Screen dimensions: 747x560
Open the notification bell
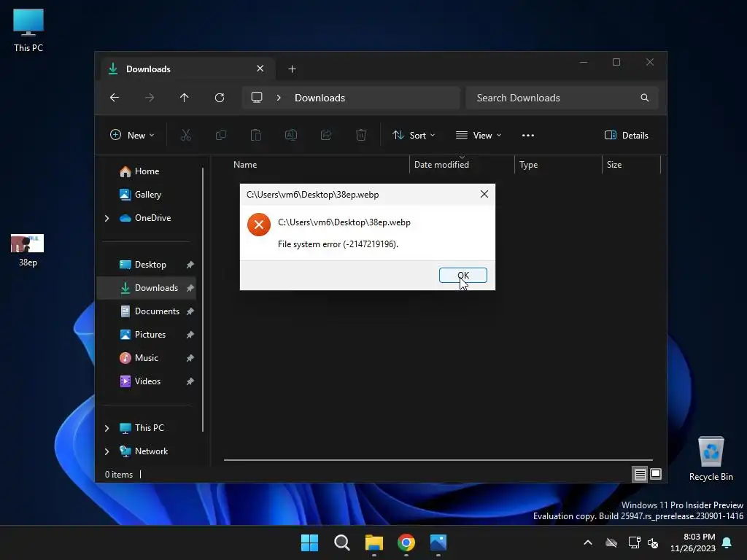[x=727, y=542]
